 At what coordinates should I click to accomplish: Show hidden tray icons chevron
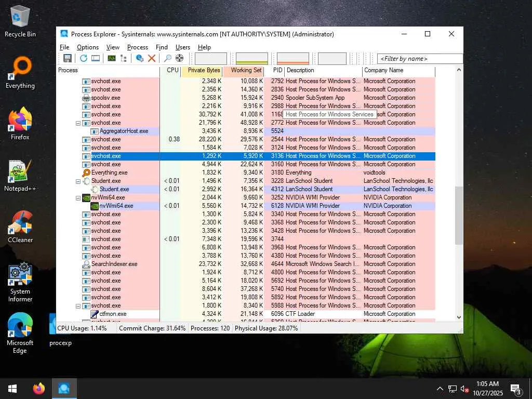[x=440, y=389]
